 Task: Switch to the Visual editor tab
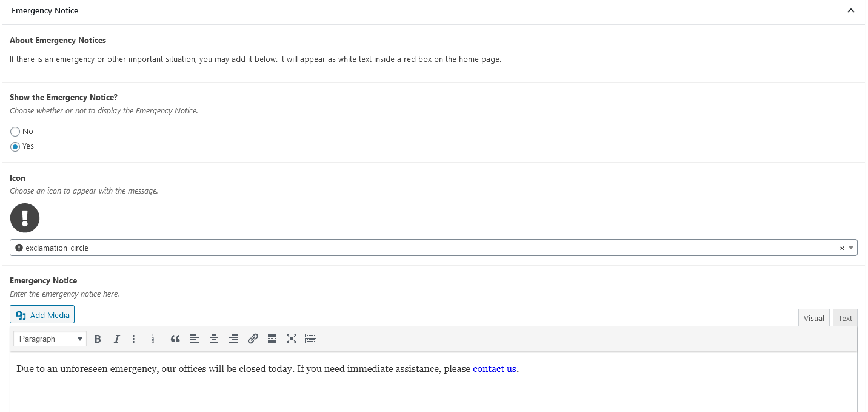[x=813, y=318]
